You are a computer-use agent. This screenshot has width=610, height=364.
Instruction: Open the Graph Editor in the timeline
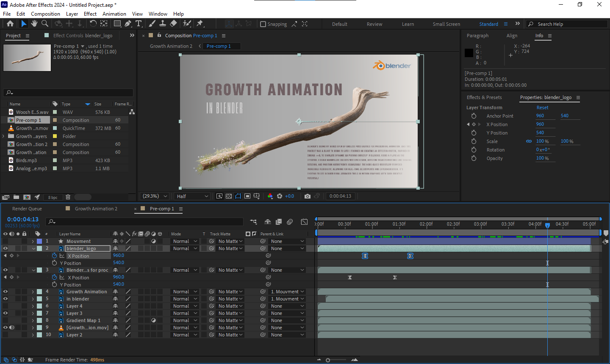coord(304,222)
